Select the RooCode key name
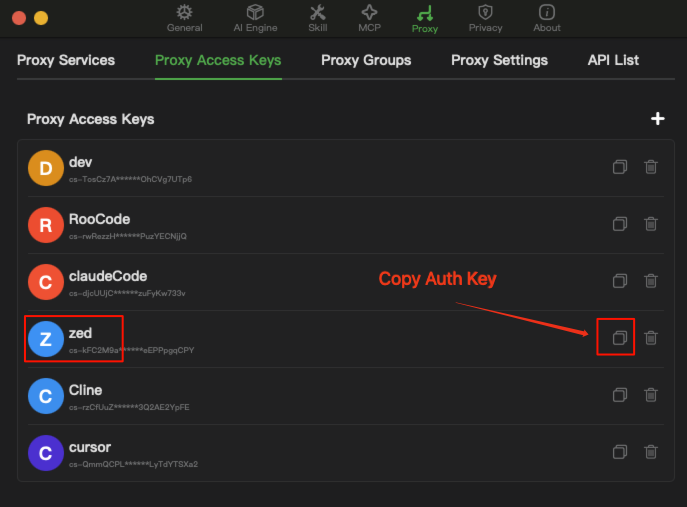Screen dimensions: 687x507 [x=99, y=219]
